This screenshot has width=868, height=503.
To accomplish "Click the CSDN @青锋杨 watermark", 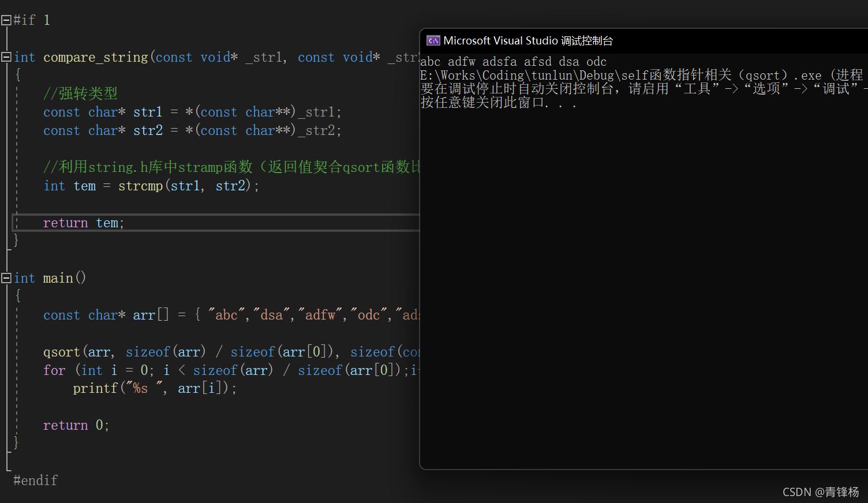I will pos(820,491).
